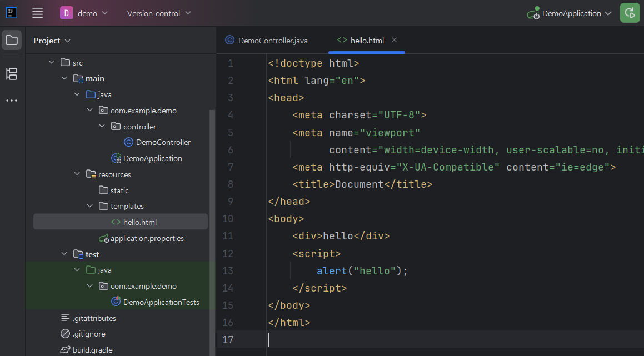The image size is (644, 356).
Task: Click the HTML icon on hello.html tab
Action: click(342, 40)
